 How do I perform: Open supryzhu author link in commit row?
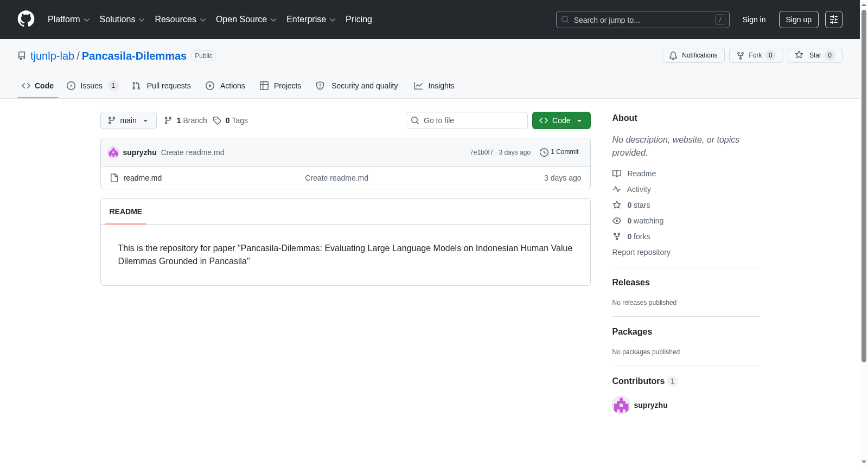(x=139, y=152)
